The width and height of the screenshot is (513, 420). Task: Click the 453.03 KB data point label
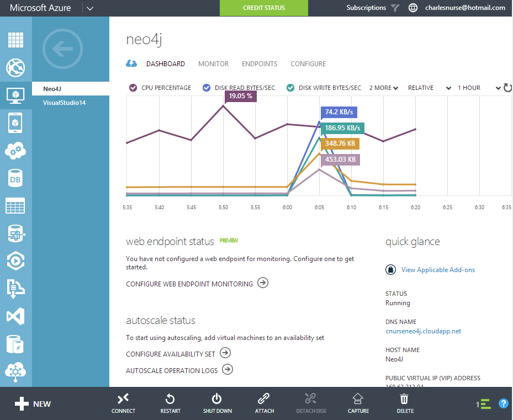coord(340,160)
